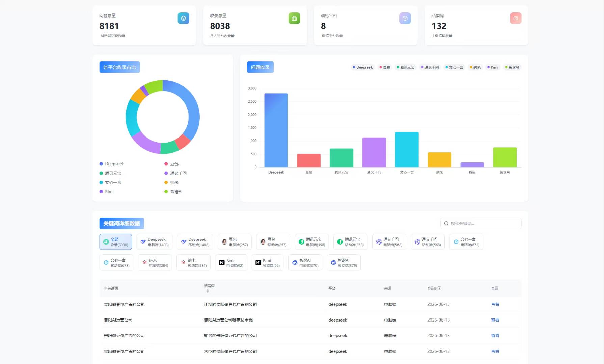Click the pink icon on 蒸馏词 card
Image resolution: width=604 pixels, height=364 pixels.
tap(516, 18)
